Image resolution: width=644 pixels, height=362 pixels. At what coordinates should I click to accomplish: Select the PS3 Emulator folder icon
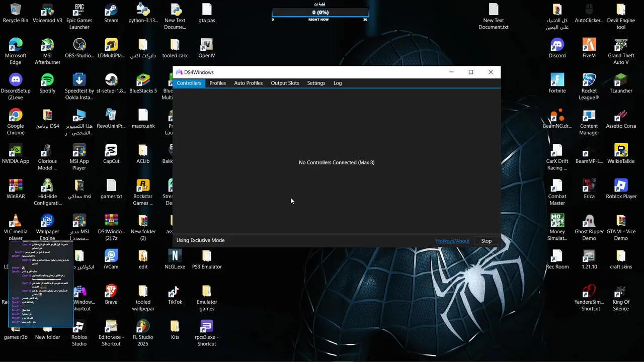click(207, 260)
